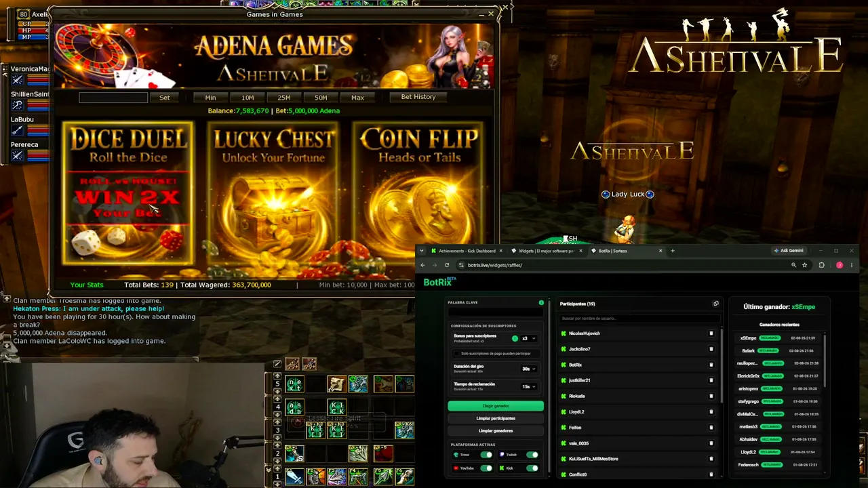This screenshot has height=488, width=868.
Task: Toggle the Trovo platform switch
Action: click(486, 455)
